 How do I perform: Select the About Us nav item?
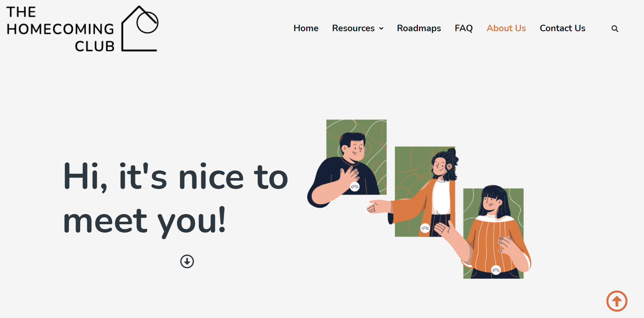click(506, 28)
